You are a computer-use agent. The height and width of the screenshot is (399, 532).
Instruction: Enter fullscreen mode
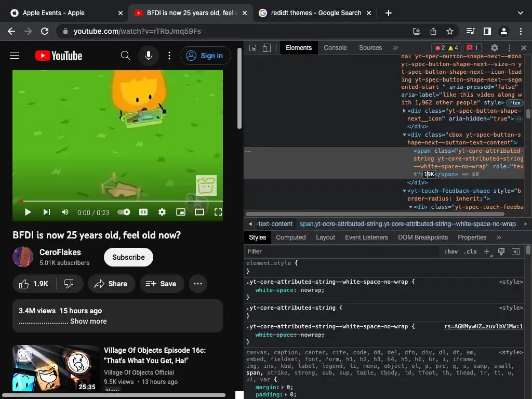coord(218,212)
